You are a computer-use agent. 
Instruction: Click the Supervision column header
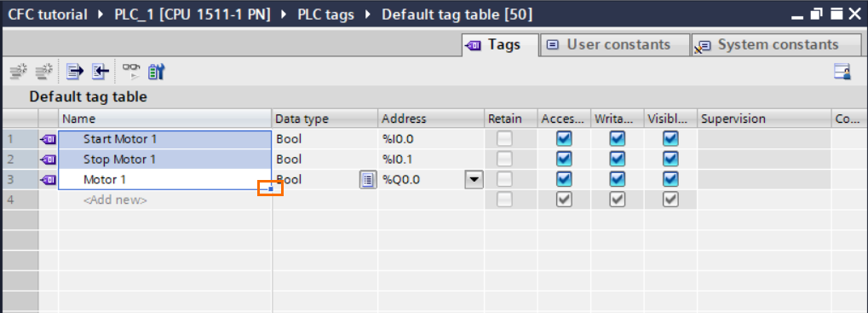[764, 119]
